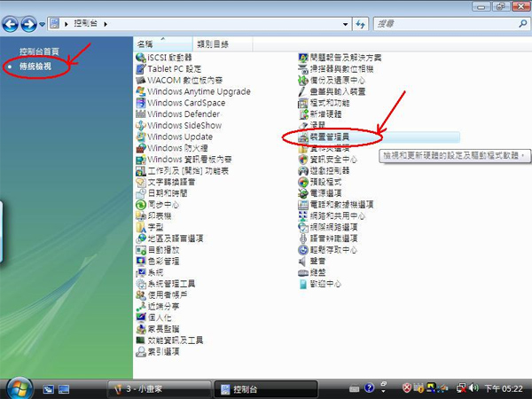Go forward with the Forward arrow
This screenshot has width=532, height=399.
(x=29, y=24)
